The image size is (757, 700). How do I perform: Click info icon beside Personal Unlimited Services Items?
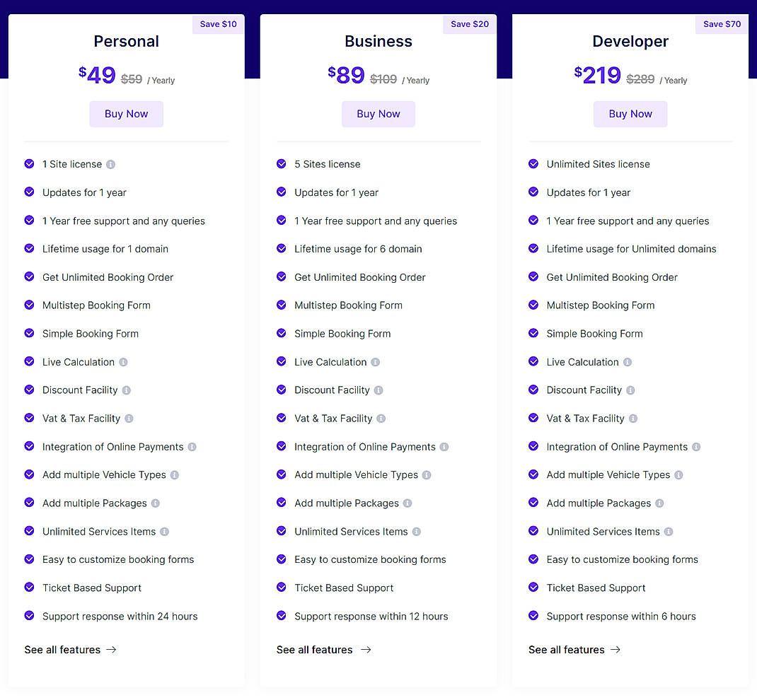(x=165, y=532)
